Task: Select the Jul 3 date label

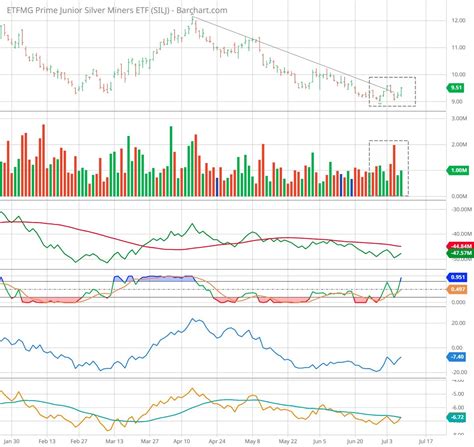Action: [387, 441]
